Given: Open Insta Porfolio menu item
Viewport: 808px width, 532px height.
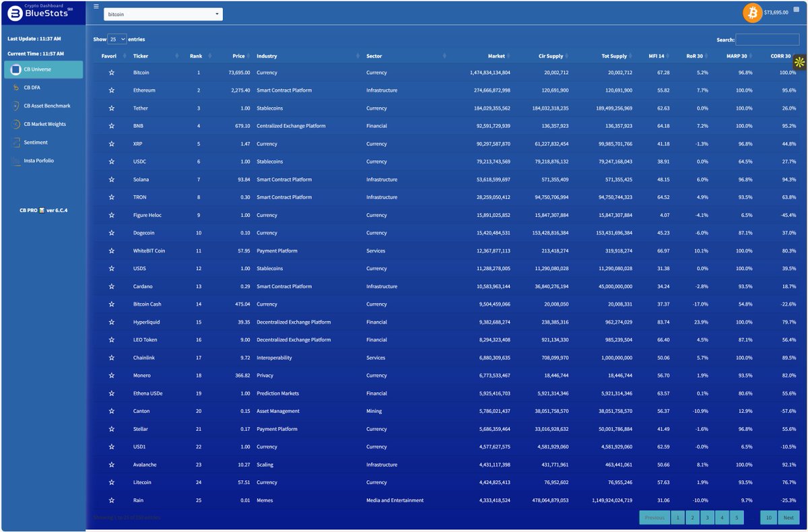Looking at the screenshot, I should pyautogui.click(x=44, y=160).
